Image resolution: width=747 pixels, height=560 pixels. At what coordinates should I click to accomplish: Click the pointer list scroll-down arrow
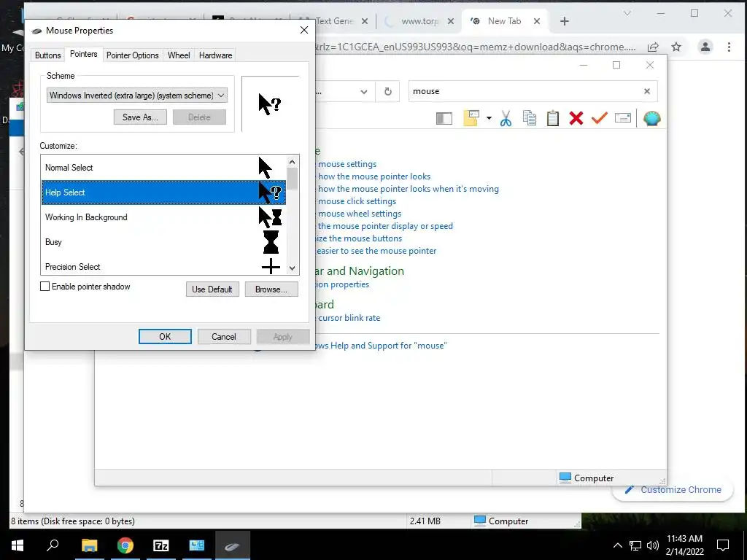coord(293,268)
